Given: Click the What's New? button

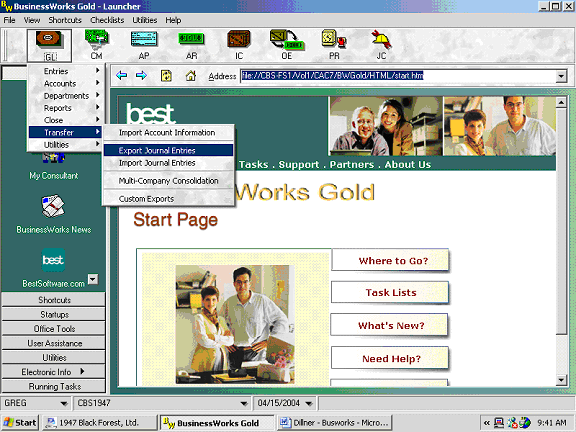Looking at the screenshot, I should (389, 325).
